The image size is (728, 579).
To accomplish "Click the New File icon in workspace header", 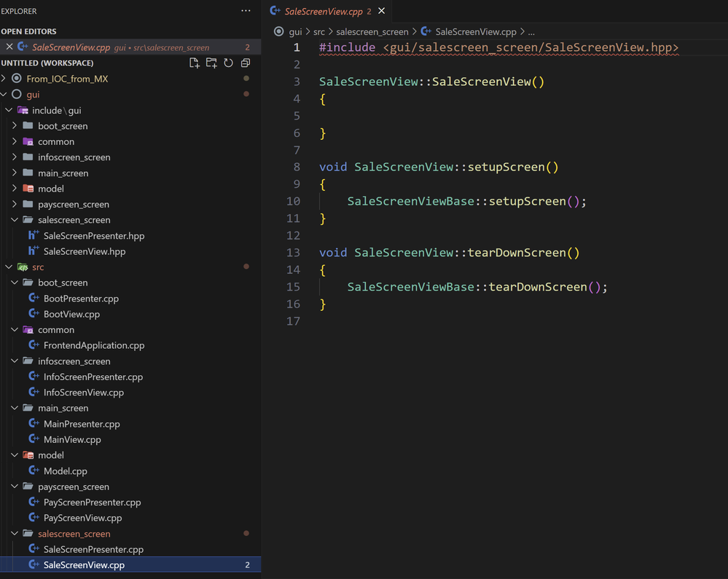I will pyautogui.click(x=195, y=63).
